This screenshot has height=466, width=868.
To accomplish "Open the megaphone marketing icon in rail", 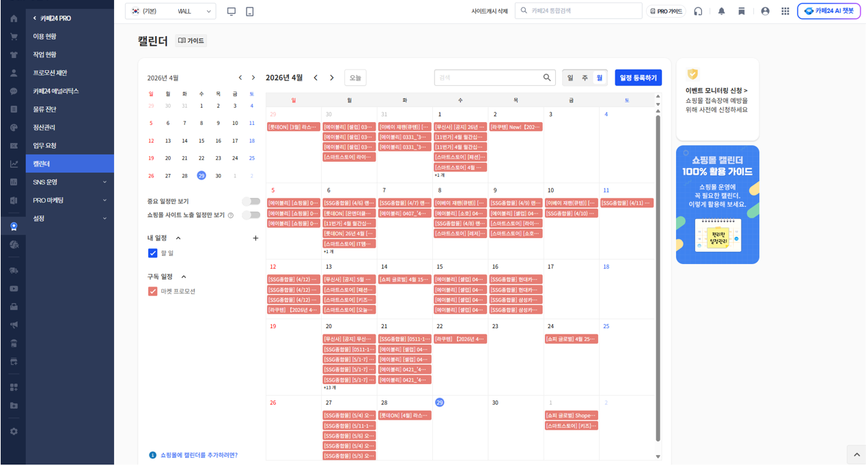I will [x=14, y=325].
